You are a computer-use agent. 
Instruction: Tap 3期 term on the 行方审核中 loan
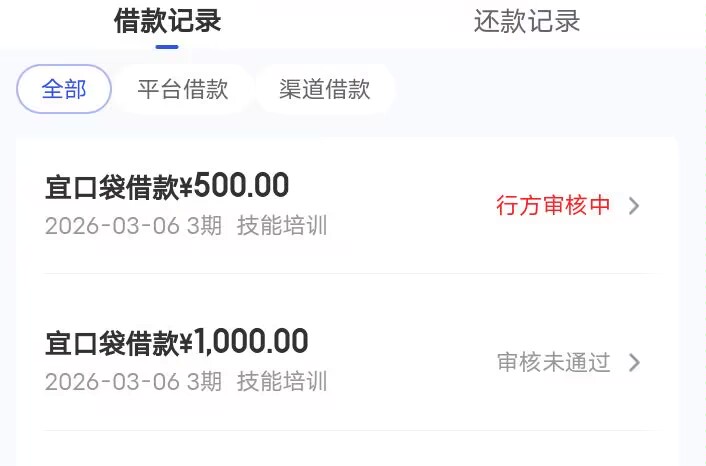pyautogui.click(x=204, y=226)
